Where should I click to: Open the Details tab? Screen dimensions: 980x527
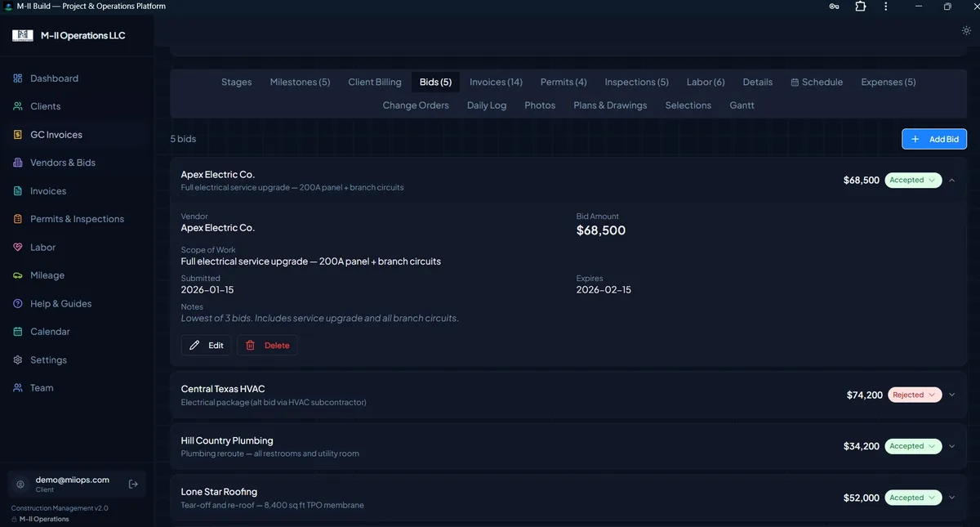[x=758, y=82]
